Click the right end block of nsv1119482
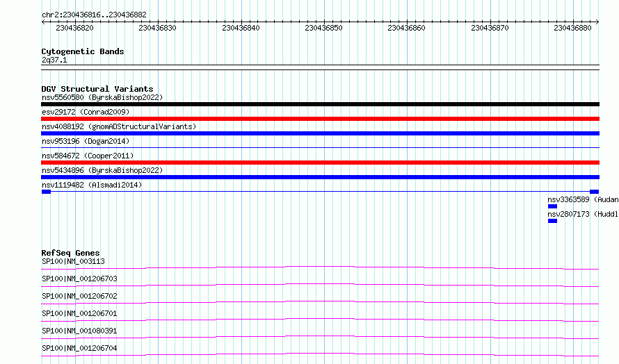The image size is (619, 364). pyautogui.click(x=594, y=192)
